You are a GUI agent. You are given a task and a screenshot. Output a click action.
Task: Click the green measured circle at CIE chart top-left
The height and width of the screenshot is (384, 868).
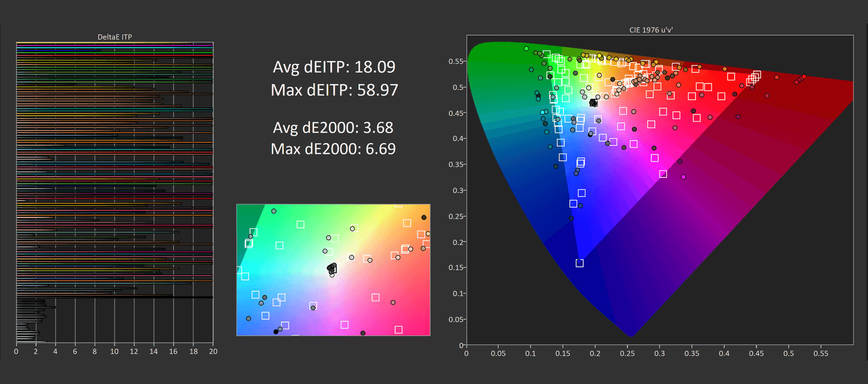[526, 49]
